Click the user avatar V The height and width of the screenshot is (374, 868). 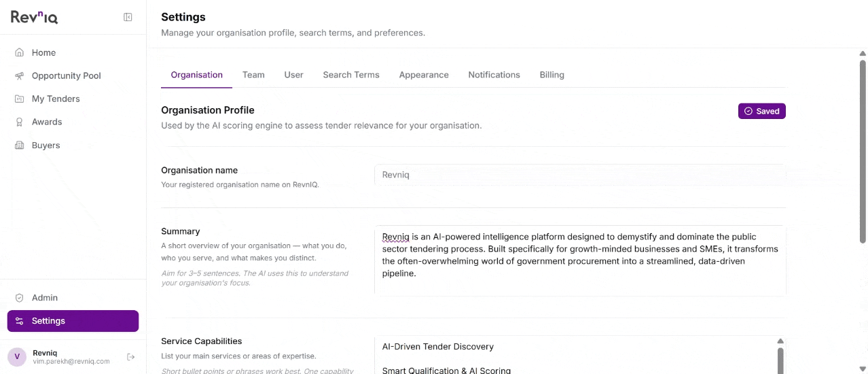point(17,357)
